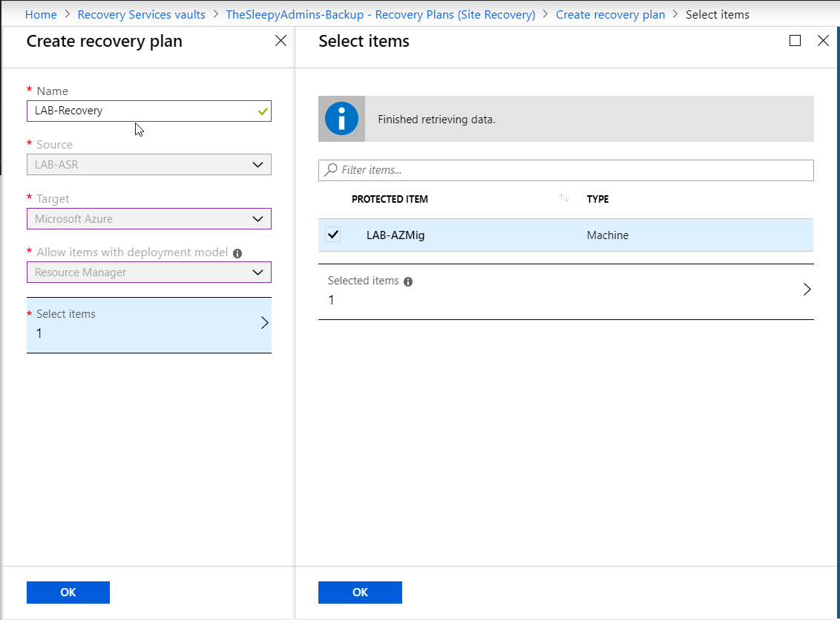Close the Create recovery plan blade
This screenshot has width=840, height=620.
tap(280, 41)
